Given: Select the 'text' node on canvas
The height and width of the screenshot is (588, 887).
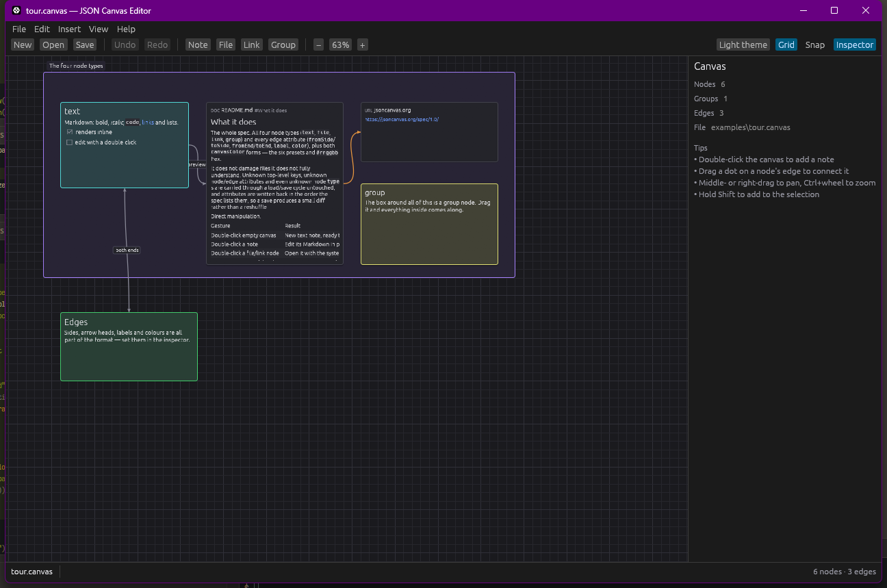Looking at the screenshot, I should tap(125, 145).
